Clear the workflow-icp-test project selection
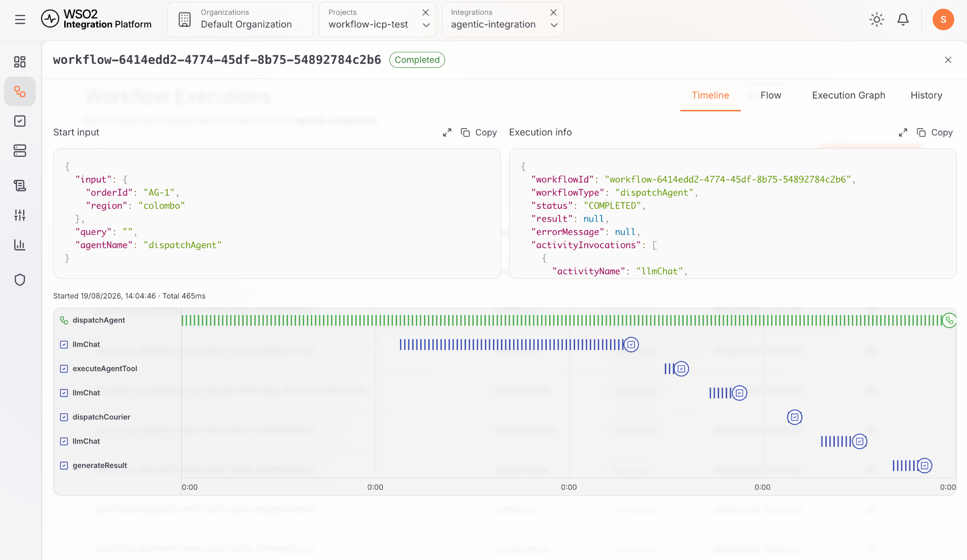Viewport: 967px width, 560px height. 425,12
